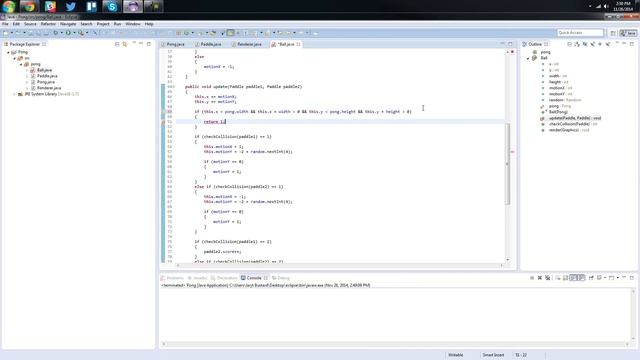Click the Open Perspective icon
The height and width of the screenshot is (360, 640).
pyautogui.click(x=613, y=33)
